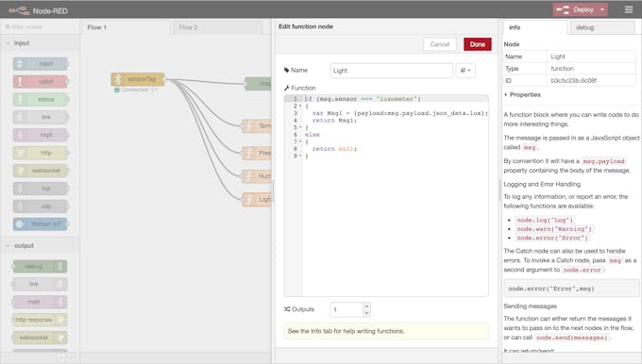The height and width of the screenshot is (364, 642).
Task: Open the debug sidebar tab
Action: (602, 27)
